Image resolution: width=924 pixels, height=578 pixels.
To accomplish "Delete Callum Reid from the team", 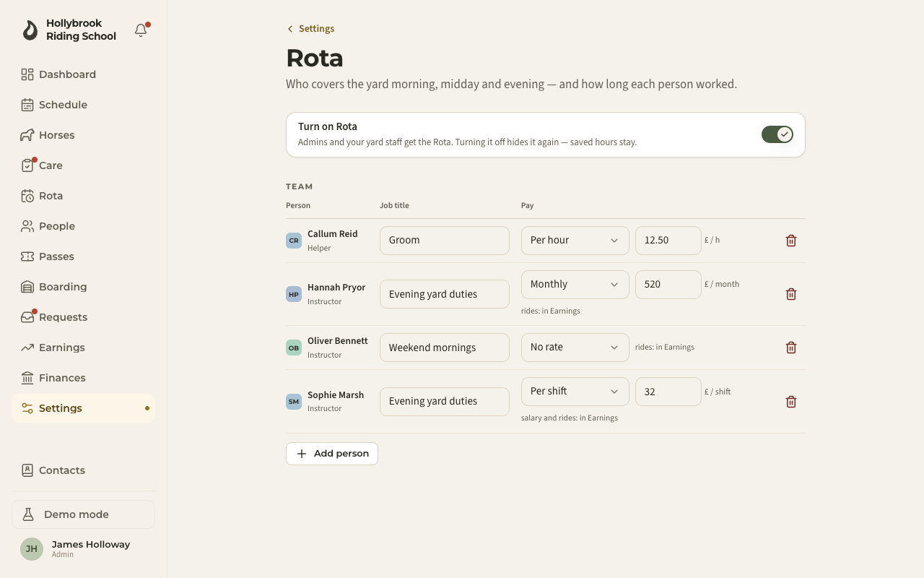I will click(791, 241).
